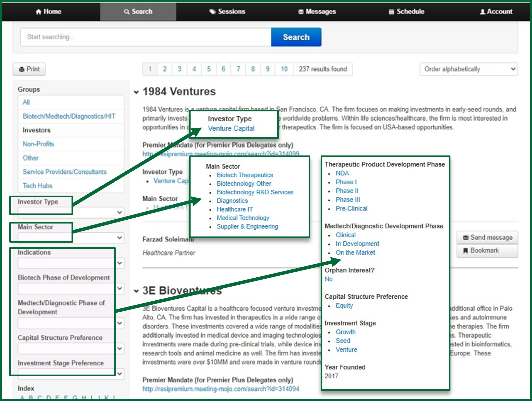Screen dimensions: 532x401
Task: Go to the Messages tab
Action: coord(317,12)
